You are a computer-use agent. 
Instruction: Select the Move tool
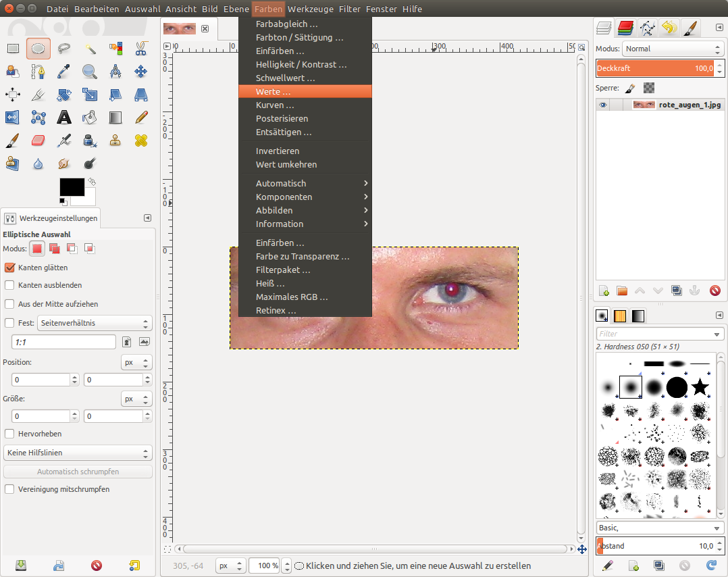coord(140,71)
